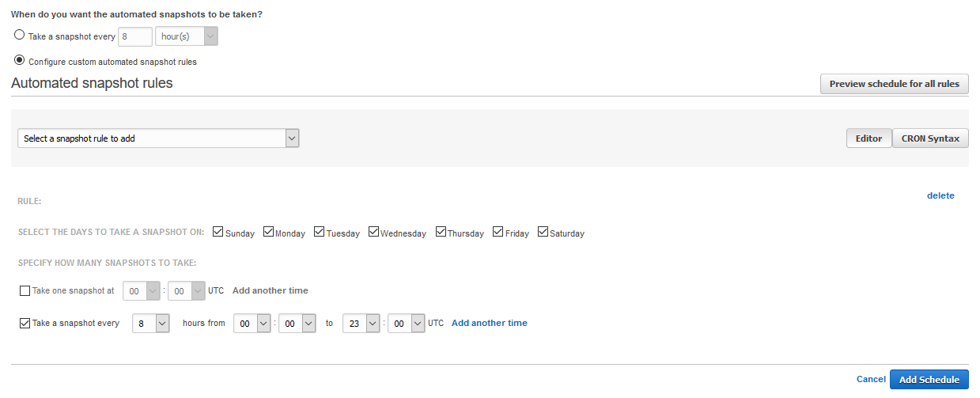Disable snapshots on Friday

(x=498, y=232)
